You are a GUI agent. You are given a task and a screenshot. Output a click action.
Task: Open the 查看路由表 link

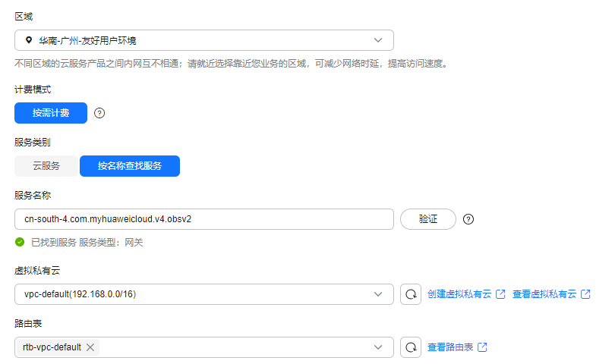click(x=450, y=347)
